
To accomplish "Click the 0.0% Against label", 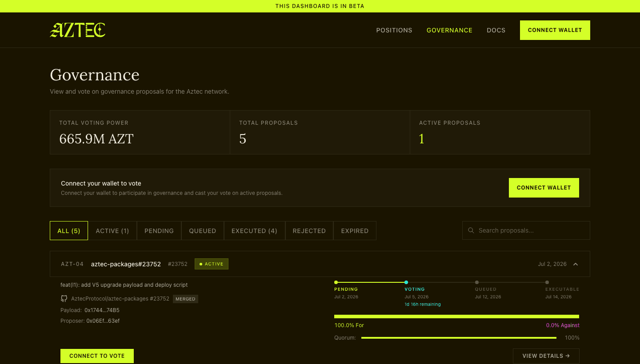I will (563, 325).
